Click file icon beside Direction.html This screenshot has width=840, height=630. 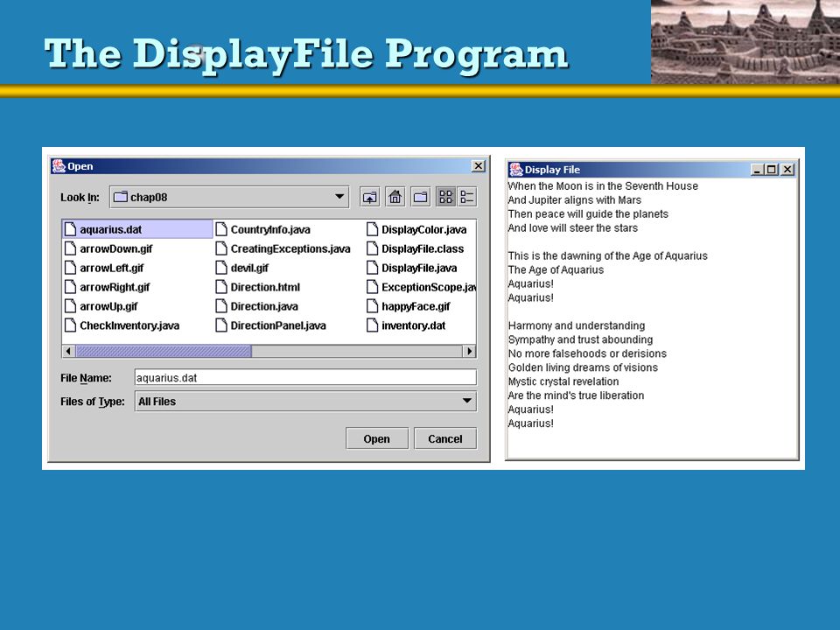click(x=221, y=287)
